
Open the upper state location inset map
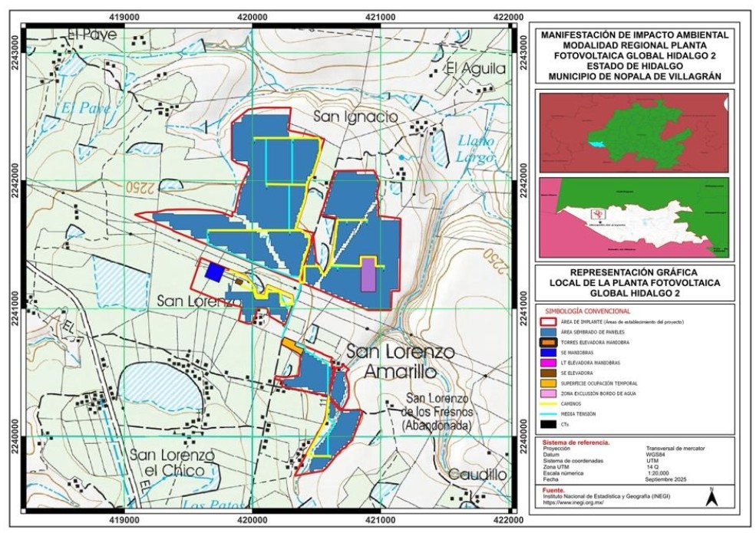point(634,132)
